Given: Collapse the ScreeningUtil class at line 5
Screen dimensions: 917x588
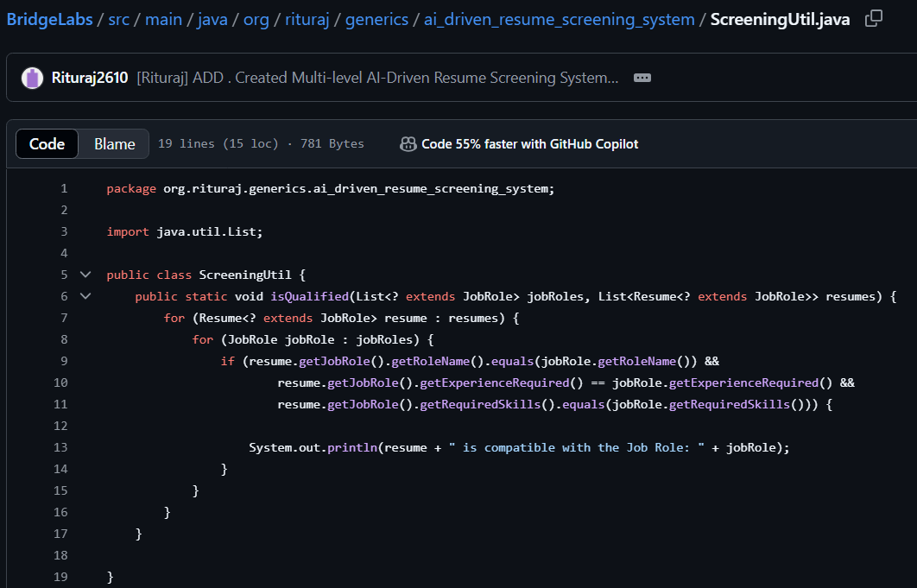Looking at the screenshot, I should click(x=85, y=275).
